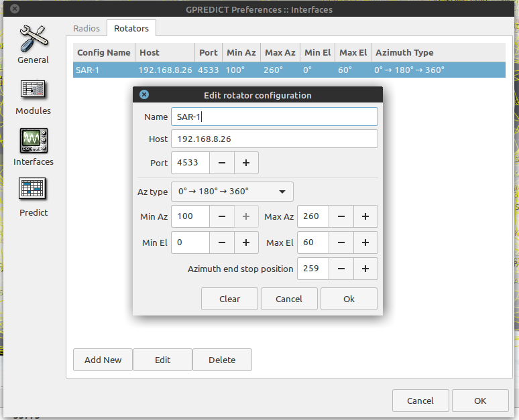This screenshot has height=420, width=519.
Task: Click Clear in the rotator dialog
Action: [229, 299]
